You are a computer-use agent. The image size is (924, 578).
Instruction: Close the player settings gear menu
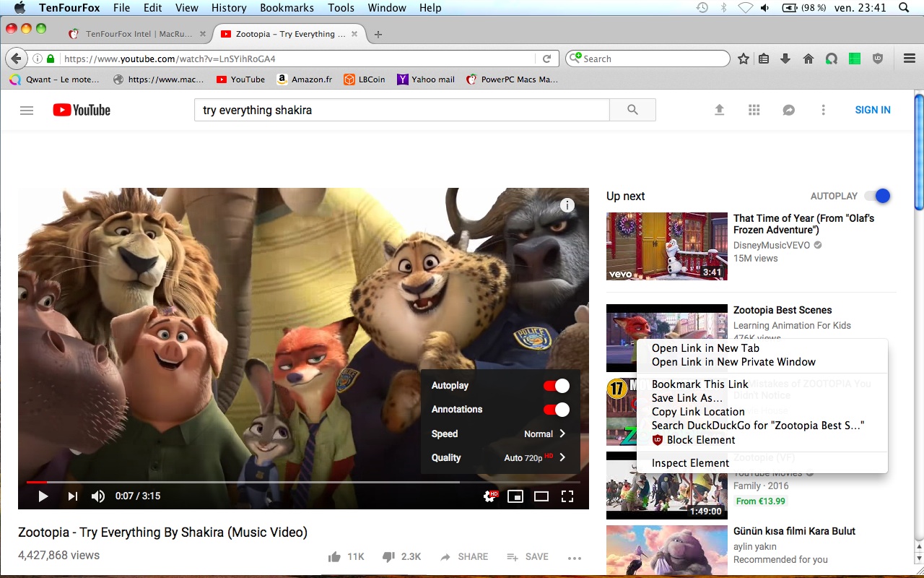tap(490, 496)
